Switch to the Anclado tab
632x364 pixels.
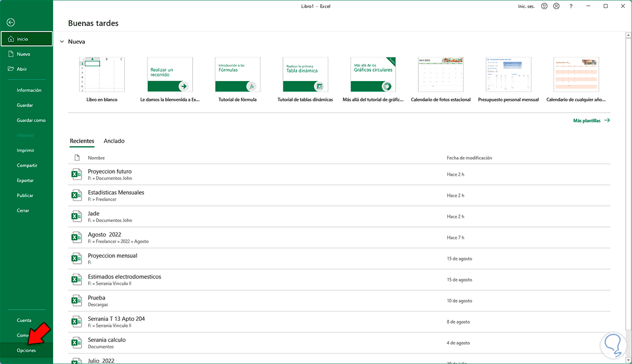tap(114, 141)
